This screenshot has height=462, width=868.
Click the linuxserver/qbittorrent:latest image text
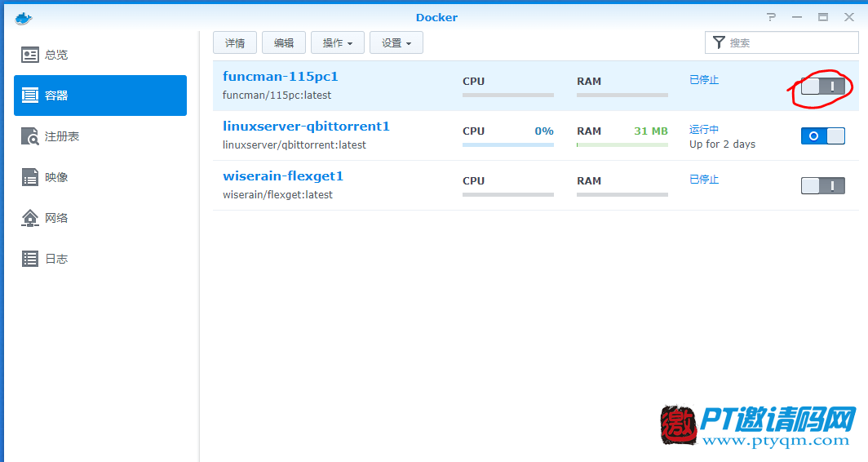pyautogui.click(x=294, y=145)
